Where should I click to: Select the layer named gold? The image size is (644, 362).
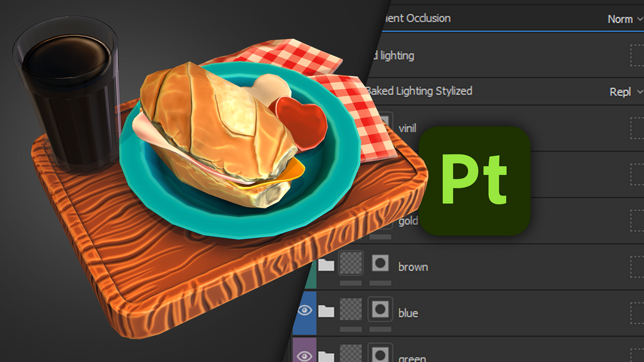pyautogui.click(x=408, y=221)
